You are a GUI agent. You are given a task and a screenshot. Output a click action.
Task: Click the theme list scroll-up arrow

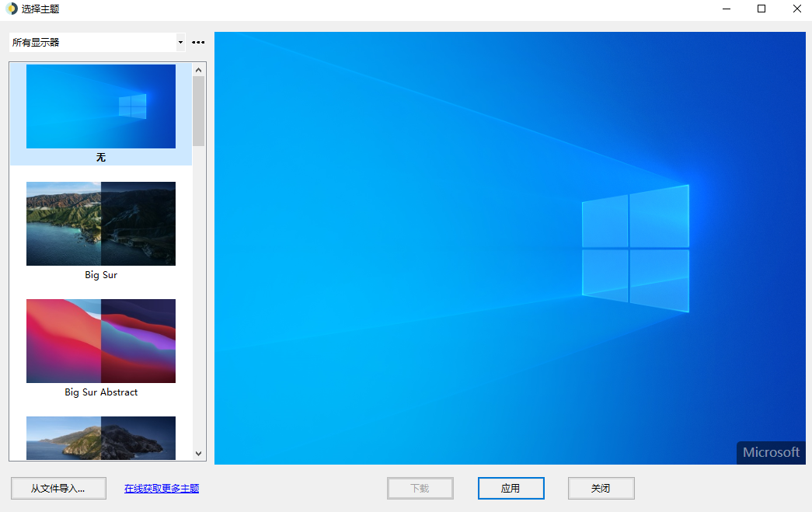(x=198, y=70)
